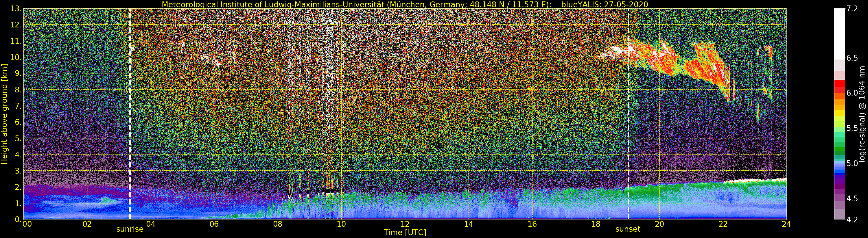This screenshot has width=868, height=238.
Task: Click the '20' time axis tick label
Action: click(x=659, y=224)
